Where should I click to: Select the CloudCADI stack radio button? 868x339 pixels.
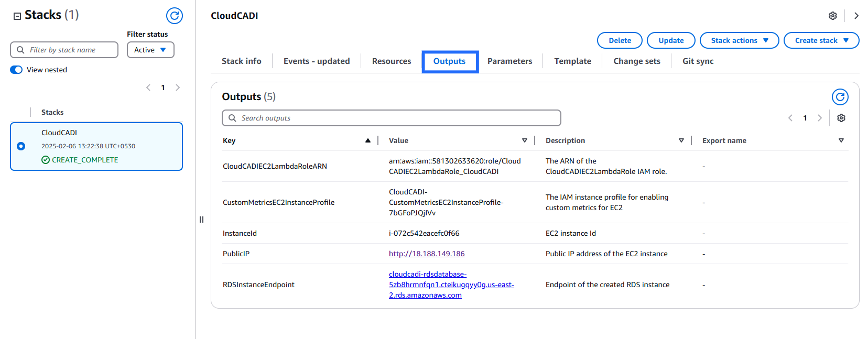21,146
